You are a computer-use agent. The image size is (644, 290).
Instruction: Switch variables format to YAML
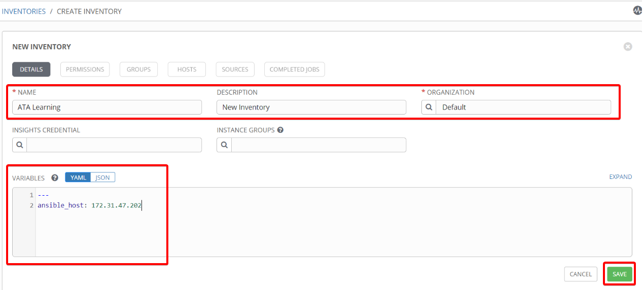pyautogui.click(x=78, y=177)
